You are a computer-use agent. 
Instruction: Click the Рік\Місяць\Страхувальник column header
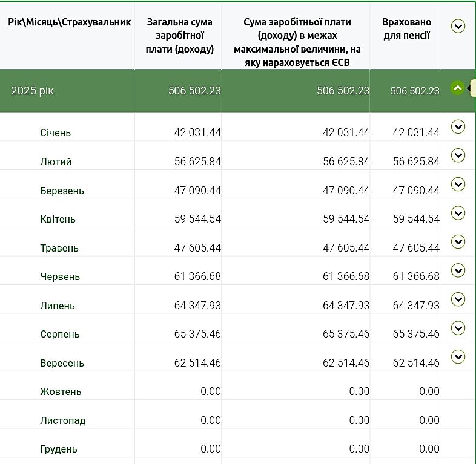69,22
